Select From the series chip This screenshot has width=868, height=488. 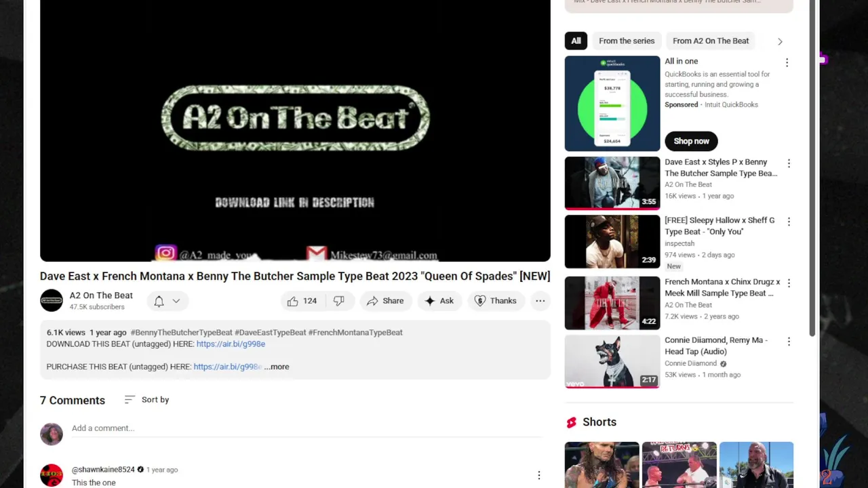(627, 41)
